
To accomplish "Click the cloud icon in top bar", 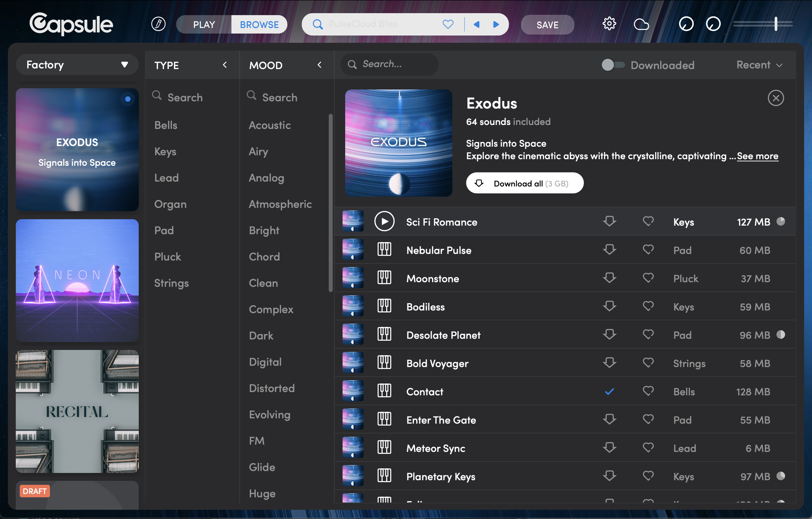I will [x=641, y=24].
